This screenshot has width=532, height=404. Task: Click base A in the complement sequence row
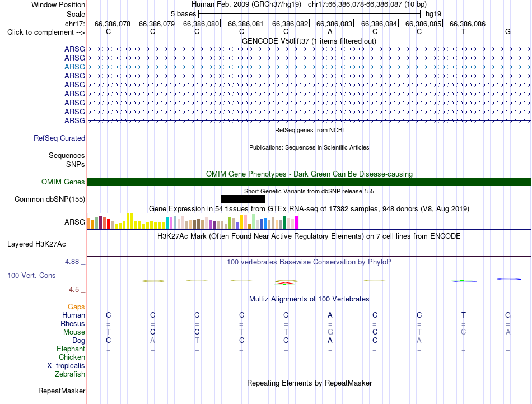click(x=330, y=31)
